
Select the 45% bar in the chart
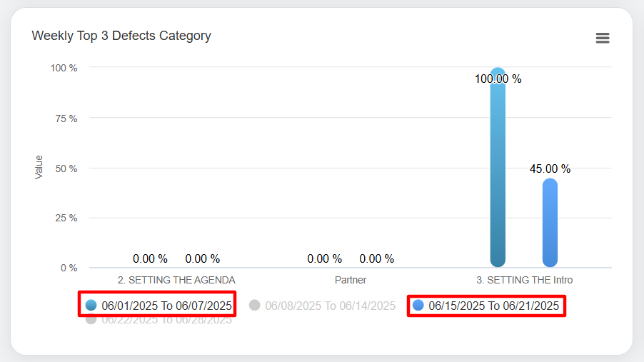point(550,225)
